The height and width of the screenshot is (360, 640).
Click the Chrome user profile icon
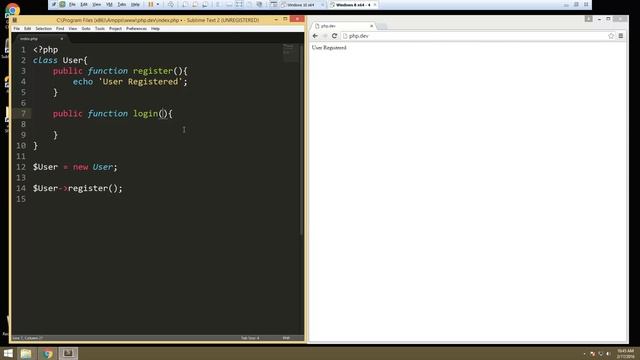(x=588, y=19)
